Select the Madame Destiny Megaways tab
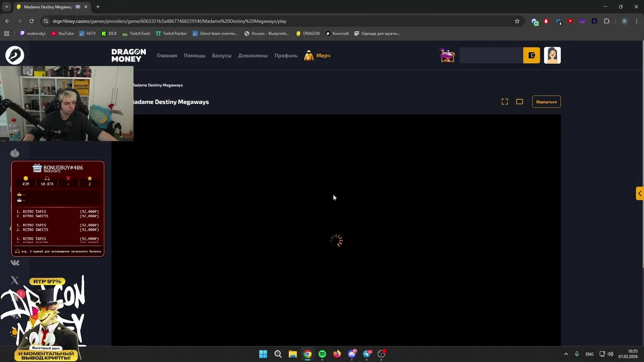644x362 pixels. tap(51, 7)
